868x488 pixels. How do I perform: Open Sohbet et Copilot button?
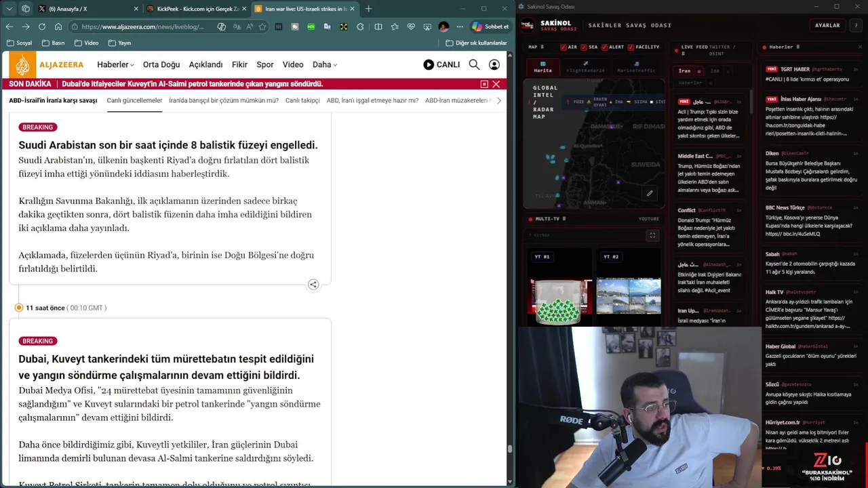[490, 26]
